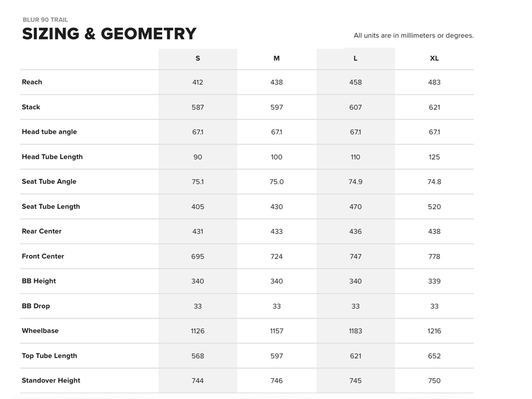Image resolution: width=532 pixels, height=399 pixels.
Task: Click the units note about millimeters or degrees
Action: tap(414, 36)
